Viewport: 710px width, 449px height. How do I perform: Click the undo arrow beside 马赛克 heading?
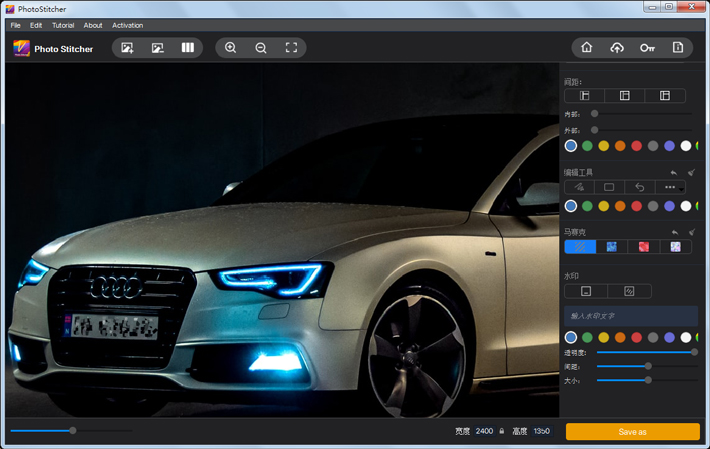click(x=675, y=232)
